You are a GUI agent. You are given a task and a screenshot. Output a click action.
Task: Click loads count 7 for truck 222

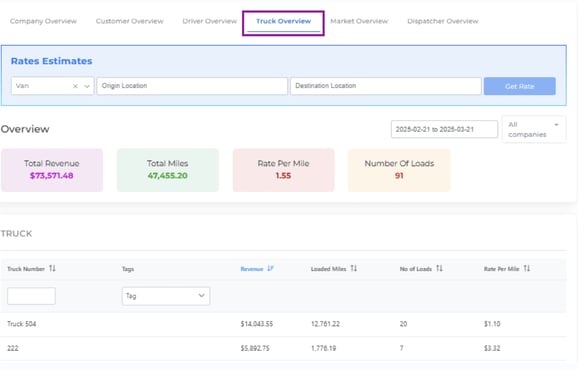coord(401,348)
